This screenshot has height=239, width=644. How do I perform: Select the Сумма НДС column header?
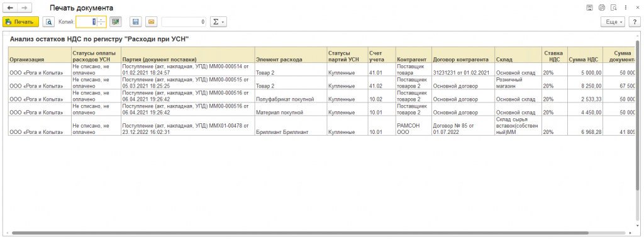point(586,55)
